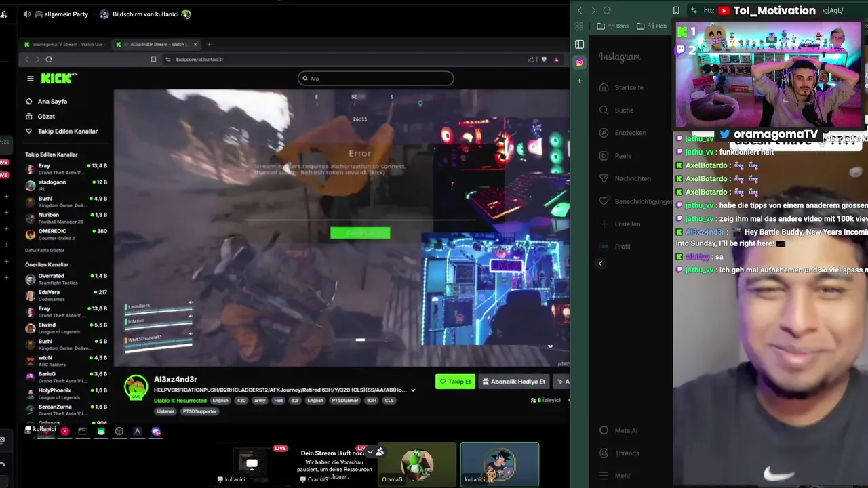The image size is (868, 488).
Task: Open the wtcN ARC Raiders channel
Action: tap(66, 360)
